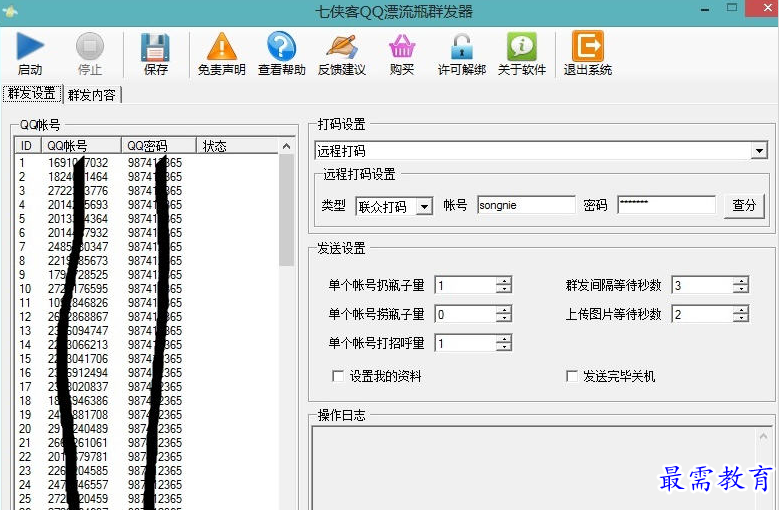Click the account list scroll-up arrow
This screenshot has height=510, width=781.
click(286, 146)
